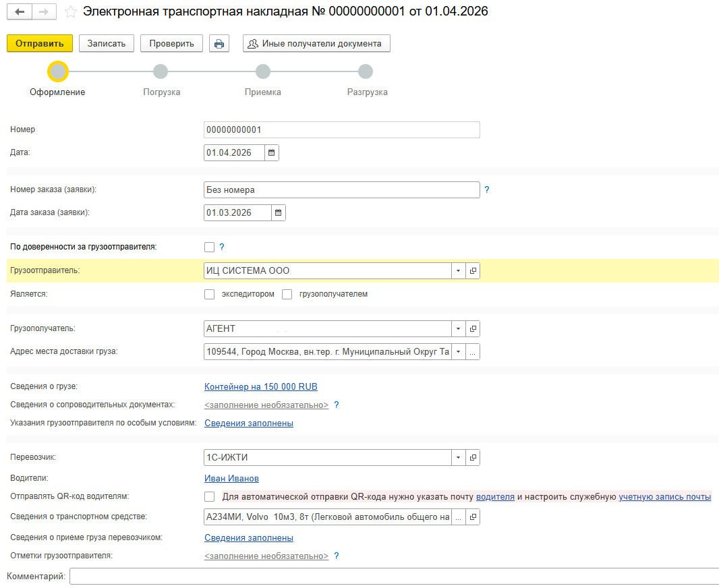
Task: Switch to the Приемка stage
Action: point(263,72)
